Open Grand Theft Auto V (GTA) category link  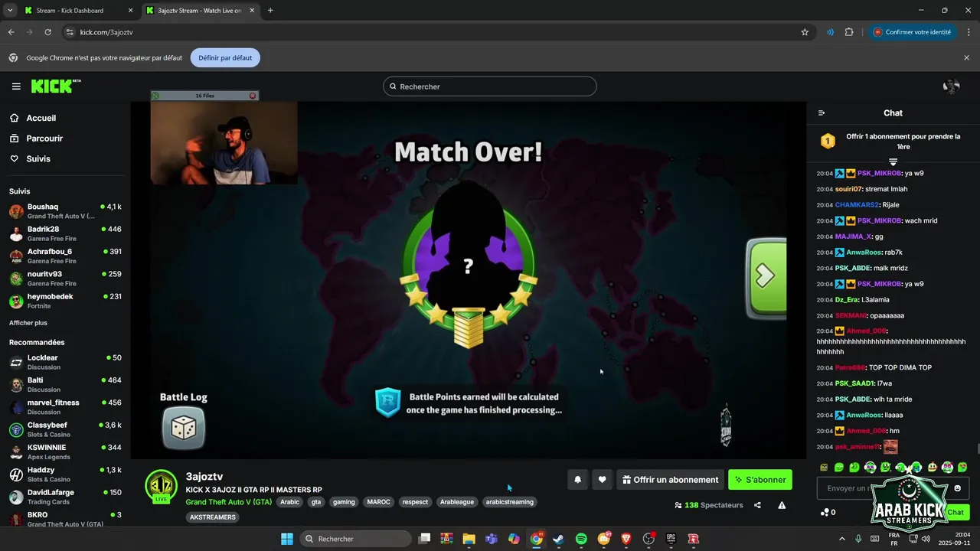coord(228,502)
